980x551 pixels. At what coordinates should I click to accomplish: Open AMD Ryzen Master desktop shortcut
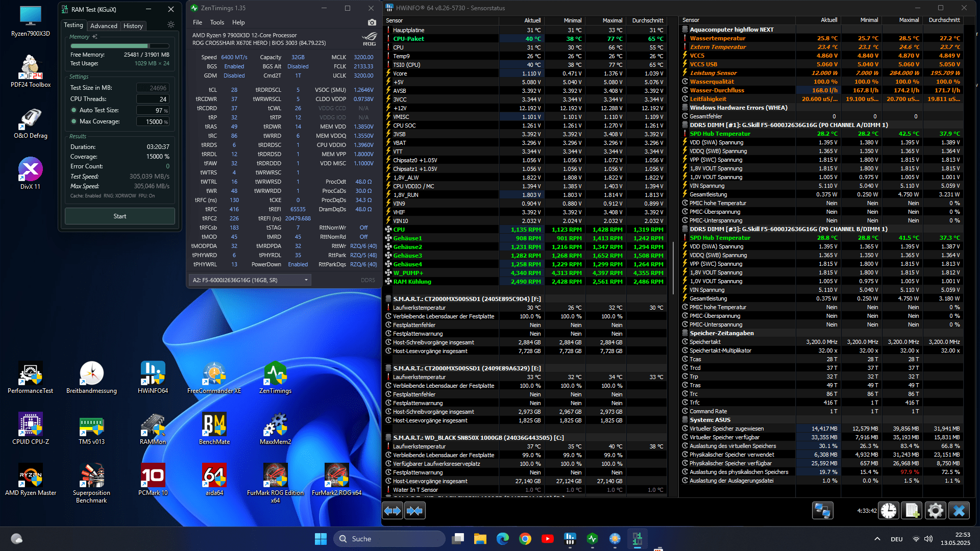[x=31, y=480]
